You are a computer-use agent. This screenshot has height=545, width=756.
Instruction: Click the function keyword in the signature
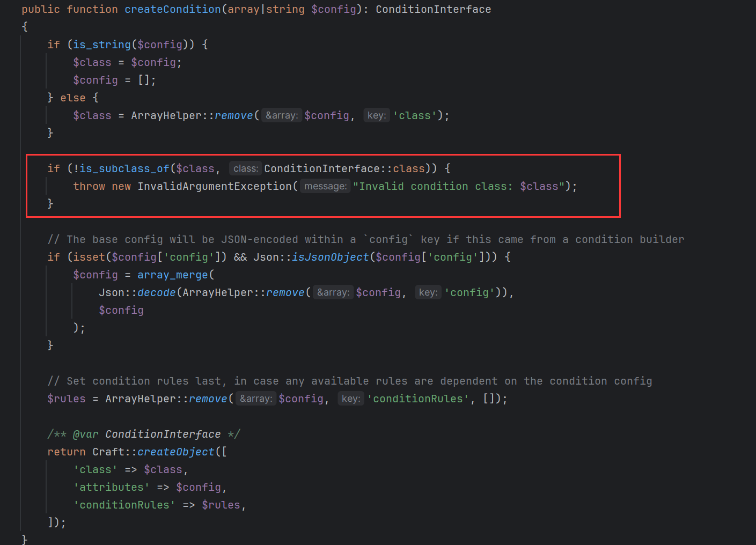pos(92,9)
